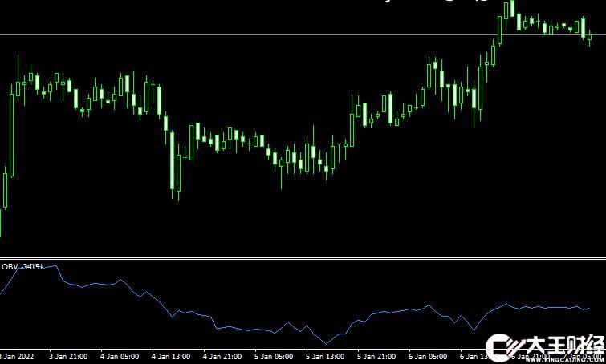Click the OBV 34151 indicator label
Image resolution: width=606 pixels, height=364 pixels.
[x=22, y=267]
